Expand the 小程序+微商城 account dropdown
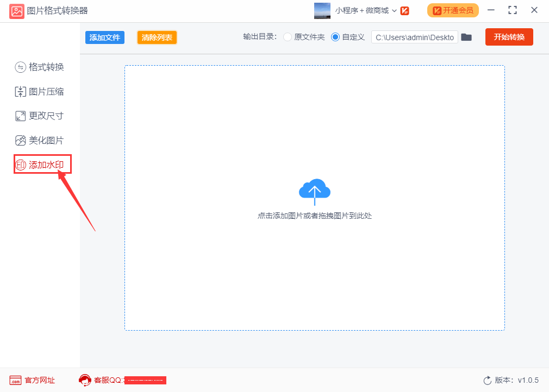Viewport: 549px width, 392px height. [x=394, y=11]
